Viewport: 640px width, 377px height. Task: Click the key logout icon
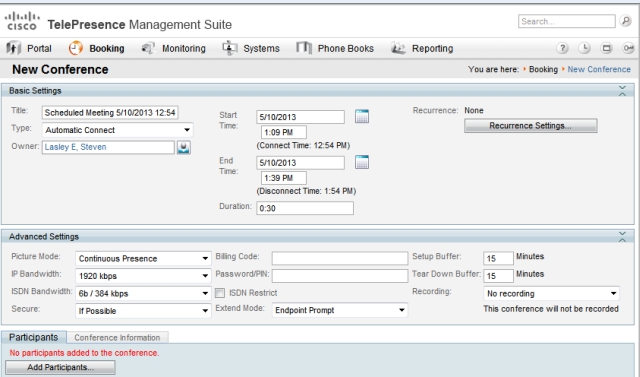pyautogui.click(x=628, y=48)
